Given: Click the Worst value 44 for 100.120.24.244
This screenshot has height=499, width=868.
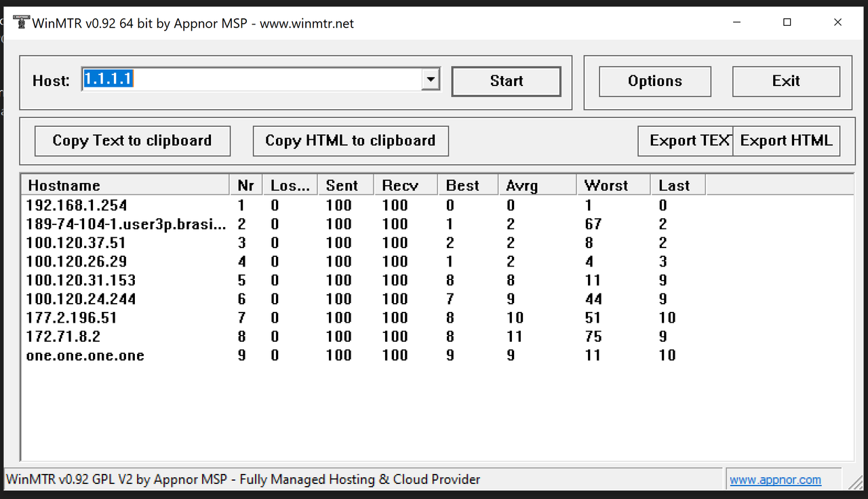Looking at the screenshot, I should pyautogui.click(x=593, y=299).
